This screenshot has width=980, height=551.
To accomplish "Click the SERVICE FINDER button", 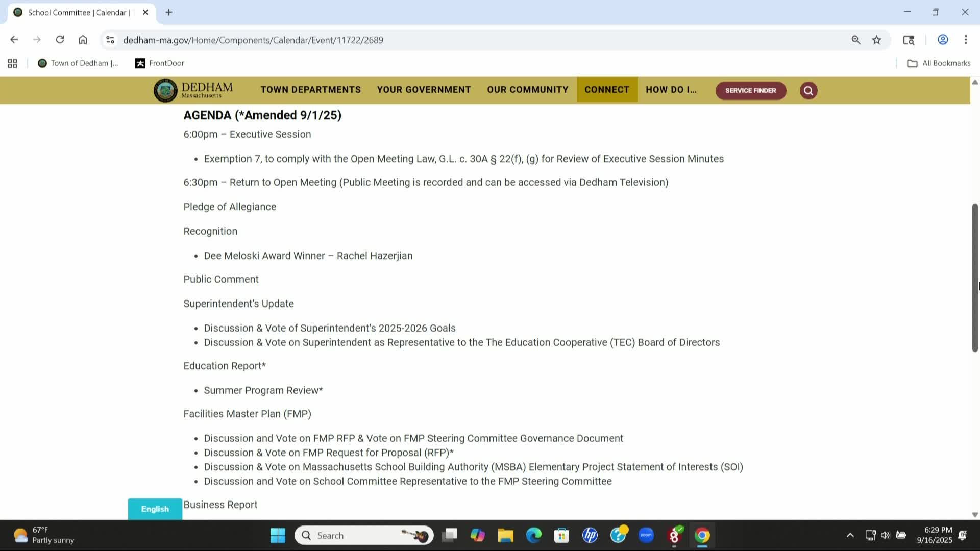I will 750,90.
